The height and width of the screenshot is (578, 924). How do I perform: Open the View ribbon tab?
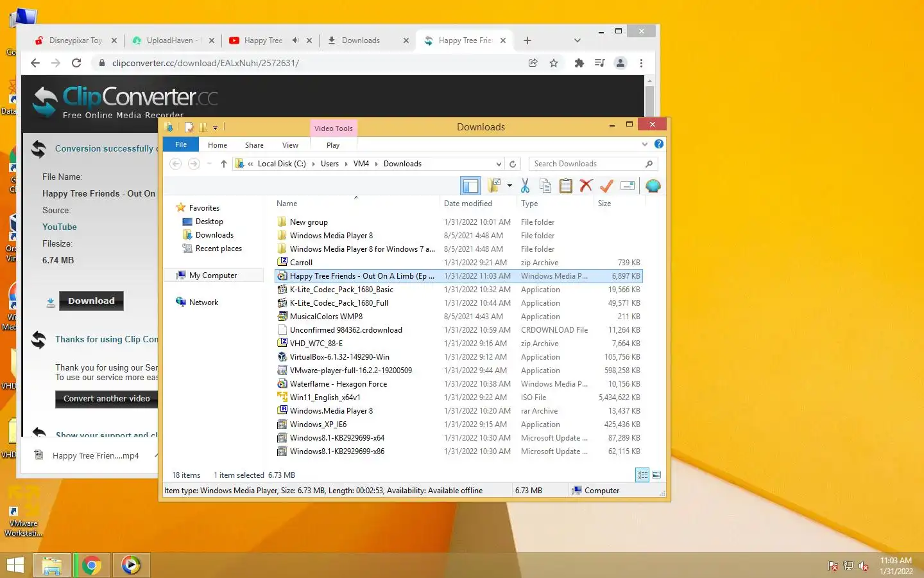tap(290, 145)
